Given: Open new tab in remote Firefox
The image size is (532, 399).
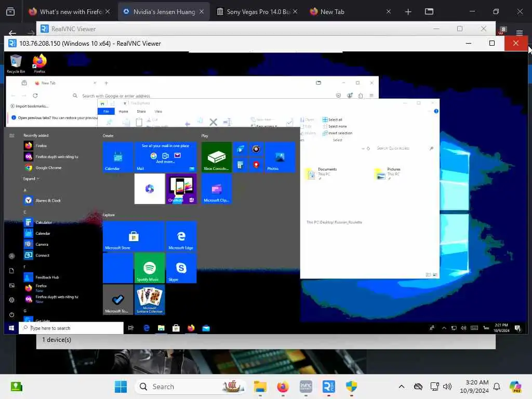Looking at the screenshot, I should (106, 83).
